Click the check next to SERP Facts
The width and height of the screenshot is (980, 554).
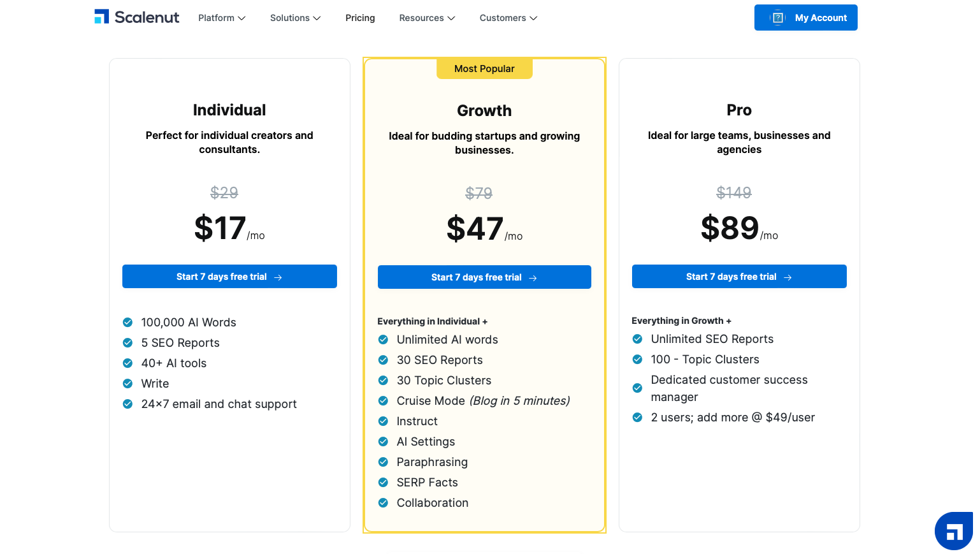[383, 483]
